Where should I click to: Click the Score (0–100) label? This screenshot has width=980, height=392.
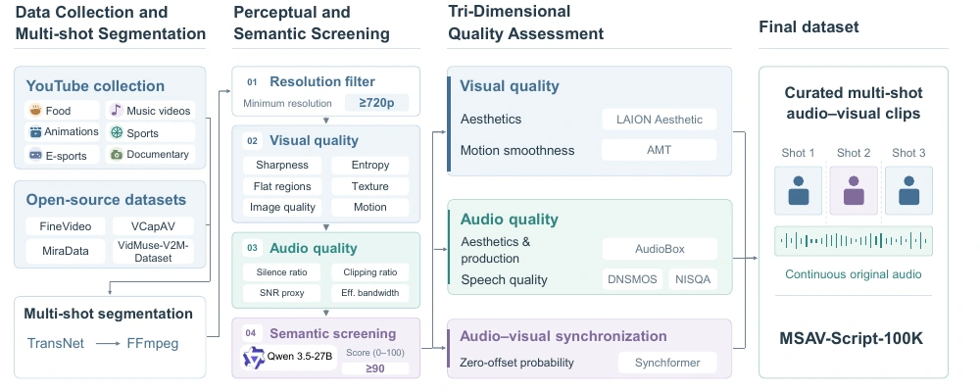(374, 353)
